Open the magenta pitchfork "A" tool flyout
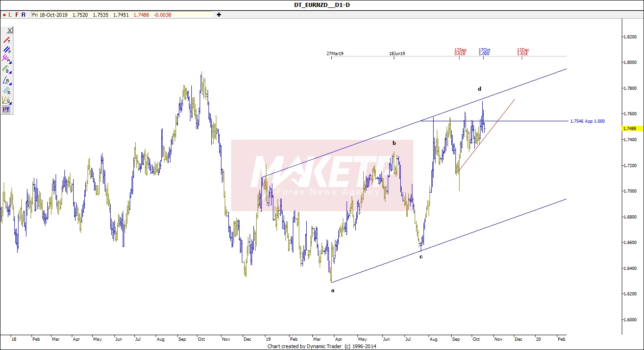 point(6,59)
